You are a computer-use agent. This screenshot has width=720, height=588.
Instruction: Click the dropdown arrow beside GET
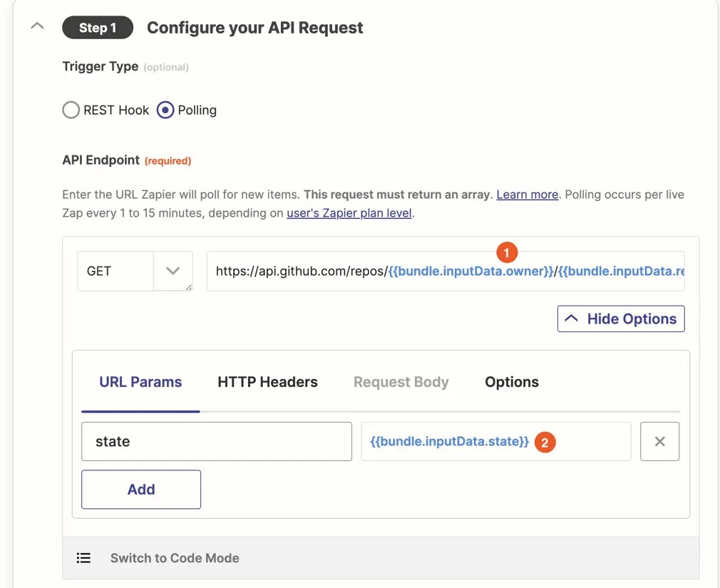pyautogui.click(x=173, y=271)
